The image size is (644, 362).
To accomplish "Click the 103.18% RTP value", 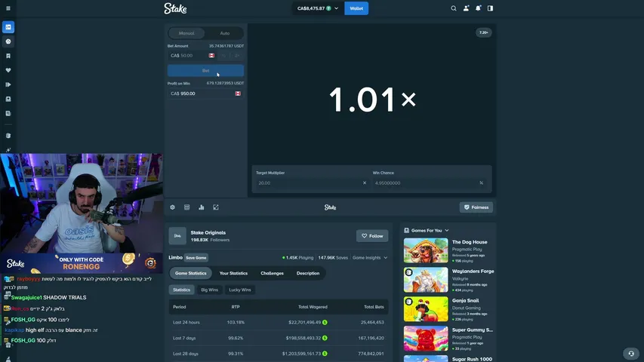I will click(x=236, y=323).
